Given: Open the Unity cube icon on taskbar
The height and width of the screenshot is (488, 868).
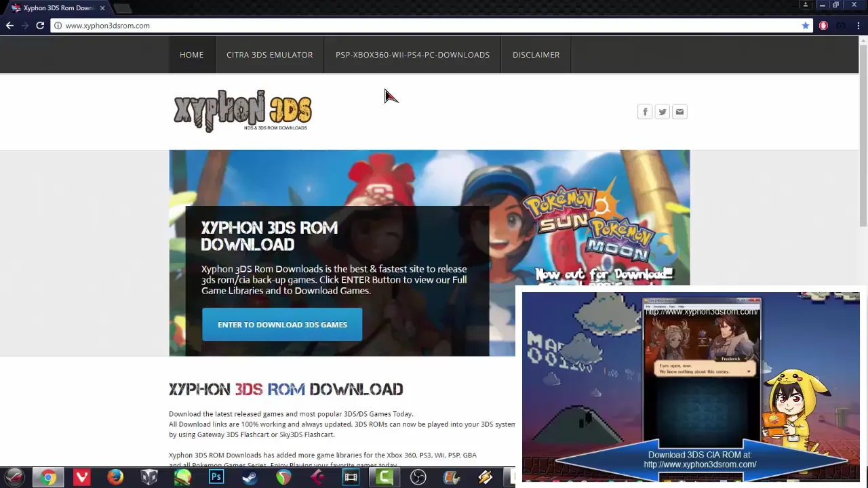Looking at the screenshot, I should [149, 477].
